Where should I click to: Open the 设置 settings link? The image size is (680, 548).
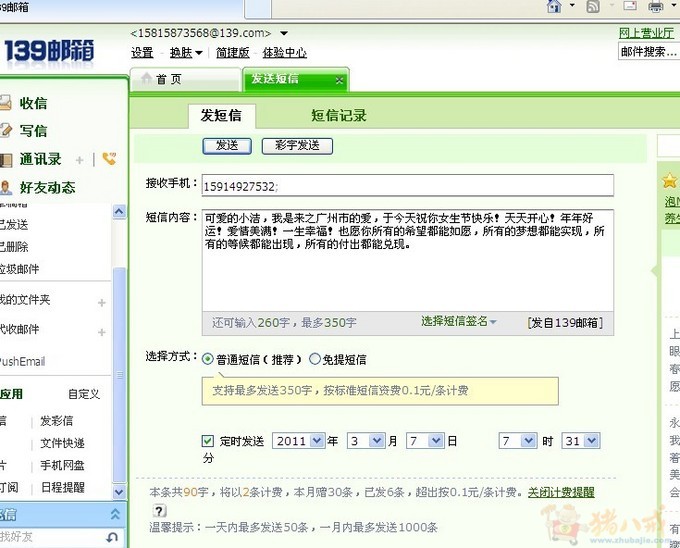pyautogui.click(x=142, y=53)
